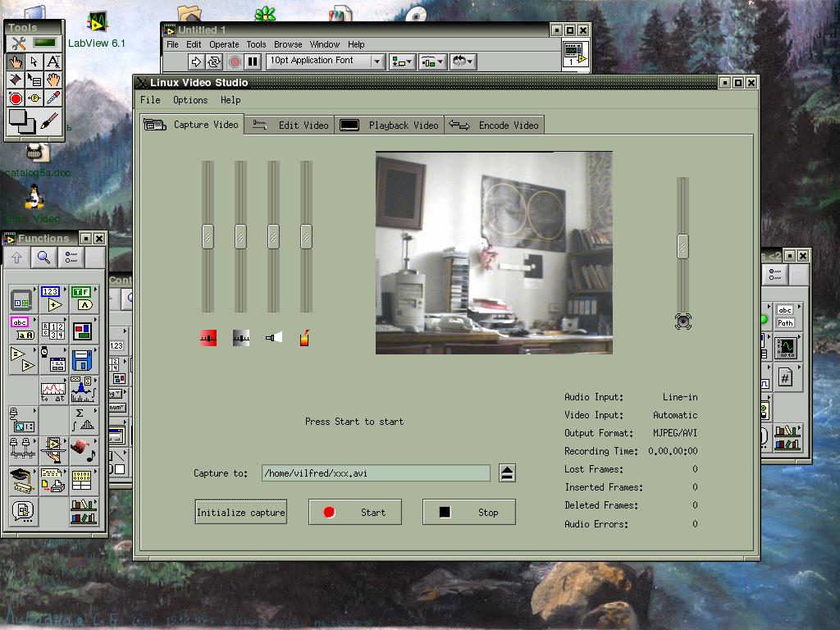
Task: Switch to the Edit Video tab
Action: 290,126
